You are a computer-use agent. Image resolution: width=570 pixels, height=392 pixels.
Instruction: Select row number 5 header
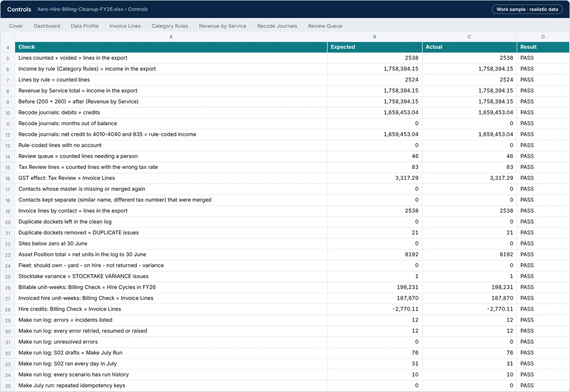point(8,58)
